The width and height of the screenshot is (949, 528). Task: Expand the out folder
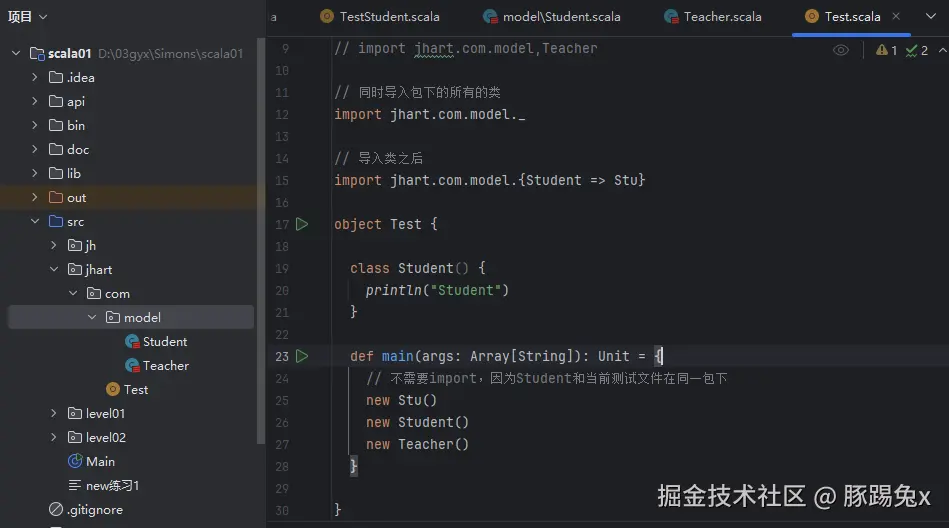34,197
